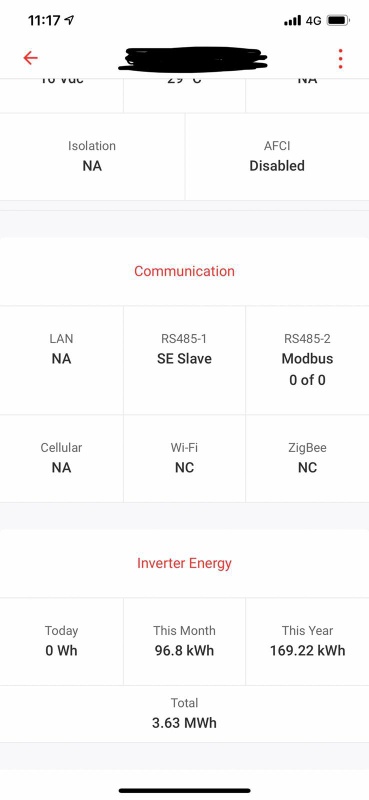Open the three-dot overflow menu
Screen dimensions: 369x800
(340, 59)
